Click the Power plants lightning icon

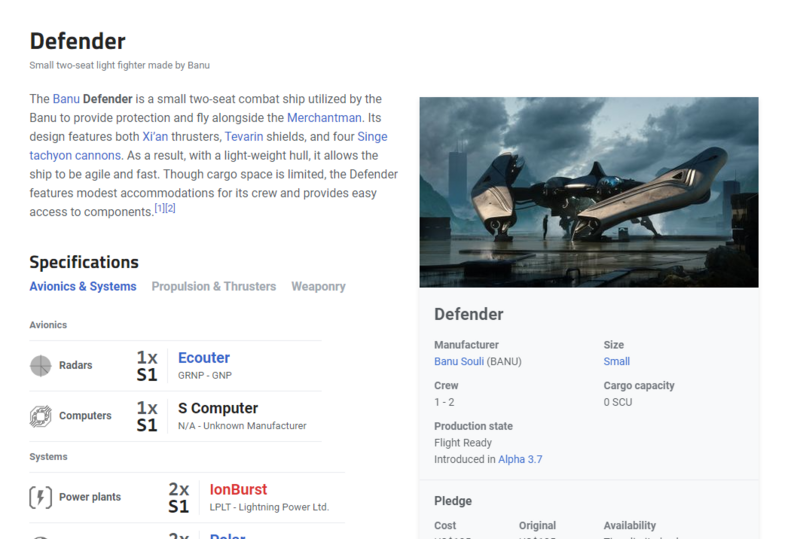[40, 497]
